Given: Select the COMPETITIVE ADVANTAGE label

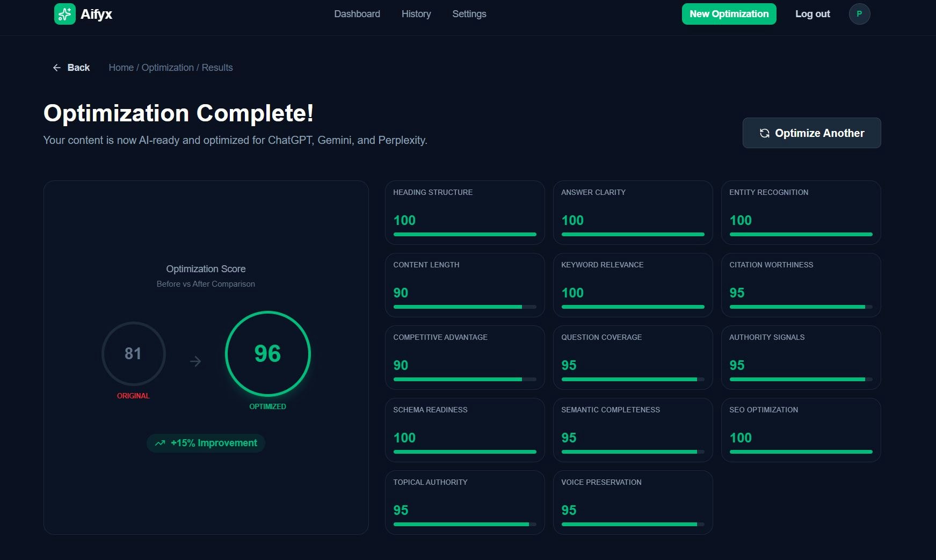Looking at the screenshot, I should coord(440,337).
